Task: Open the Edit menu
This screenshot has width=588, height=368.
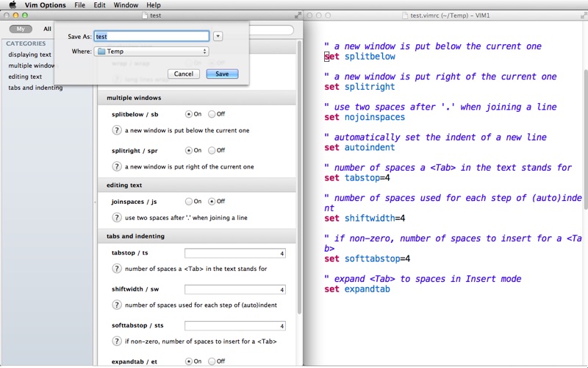Action: [x=99, y=5]
